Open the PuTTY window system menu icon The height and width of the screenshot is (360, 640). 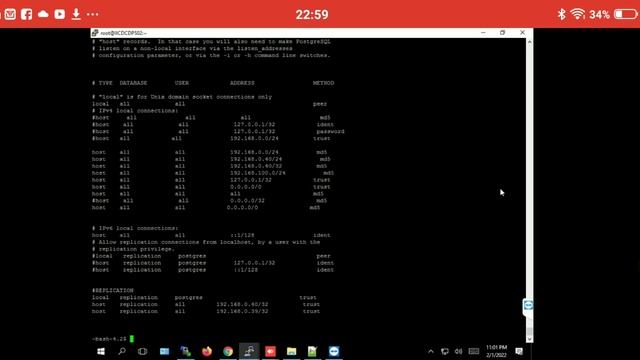[x=95, y=33]
